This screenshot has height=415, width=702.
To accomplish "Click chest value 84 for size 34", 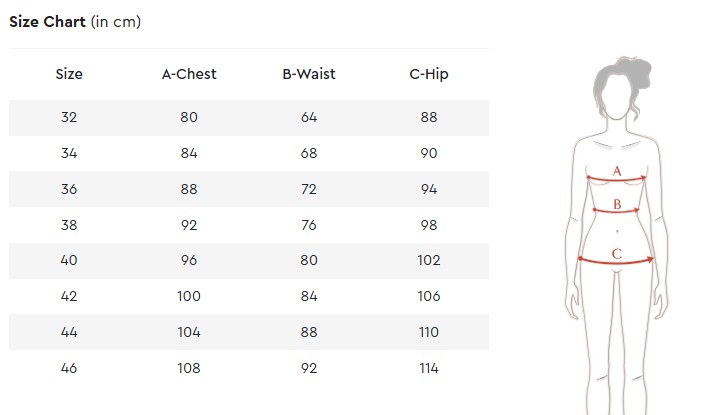I will [x=189, y=153].
